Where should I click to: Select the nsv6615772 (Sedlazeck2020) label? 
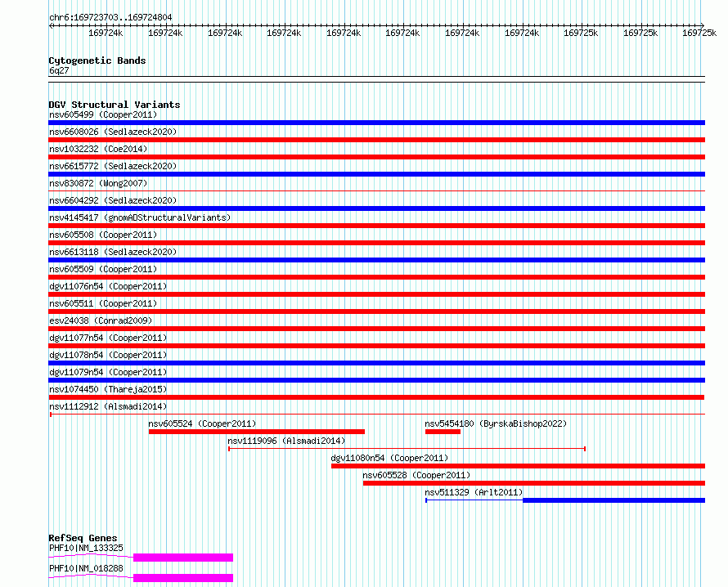[113, 166]
